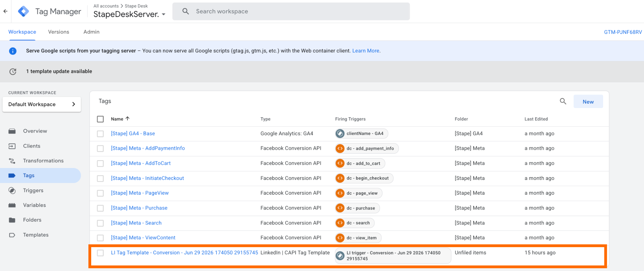Open the [Stape] GA4 - Base tag
This screenshot has width=644, height=271.
click(x=133, y=133)
